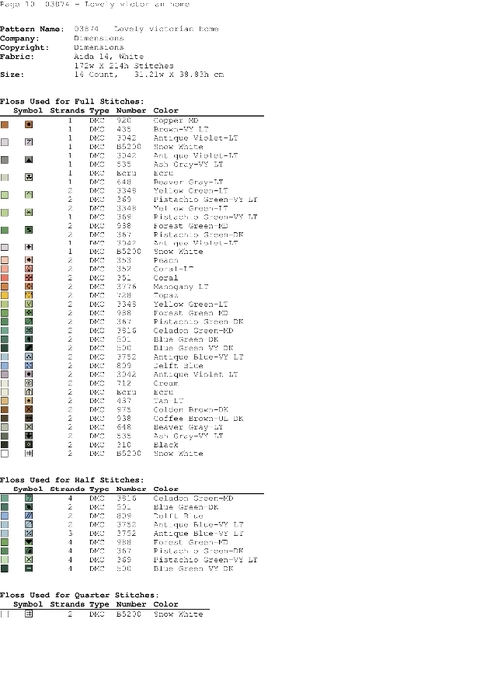Click the Golden Brown-DK color swatch
This screenshot has height=699, width=494.
(x=4, y=410)
